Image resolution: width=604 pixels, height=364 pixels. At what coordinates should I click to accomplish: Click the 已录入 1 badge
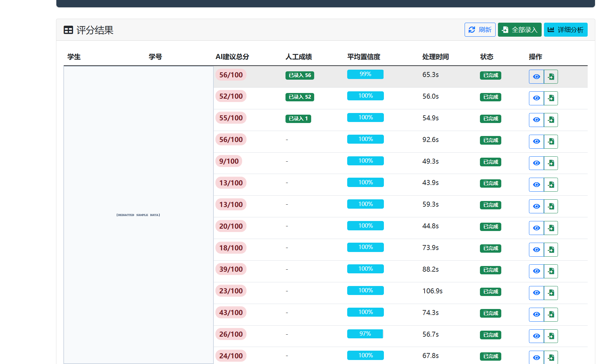pos(298,119)
